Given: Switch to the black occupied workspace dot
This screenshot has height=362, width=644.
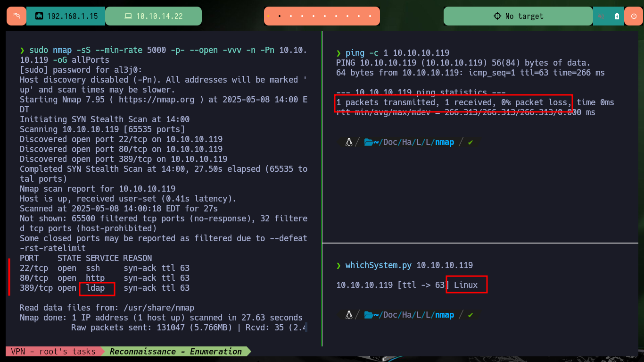Looking at the screenshot, I should 280,16.
